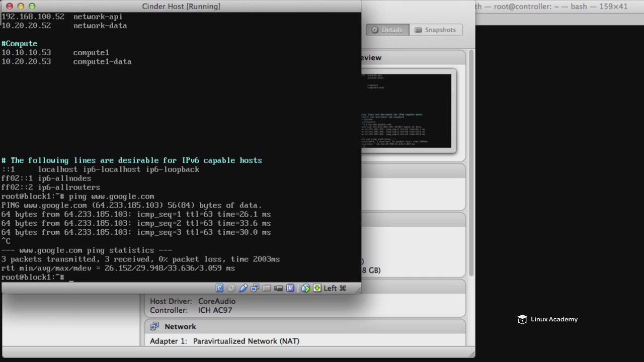Click the camera icon on the Snapshots button
This screenshot has height=362, width=644.
(x=418, y=30)
